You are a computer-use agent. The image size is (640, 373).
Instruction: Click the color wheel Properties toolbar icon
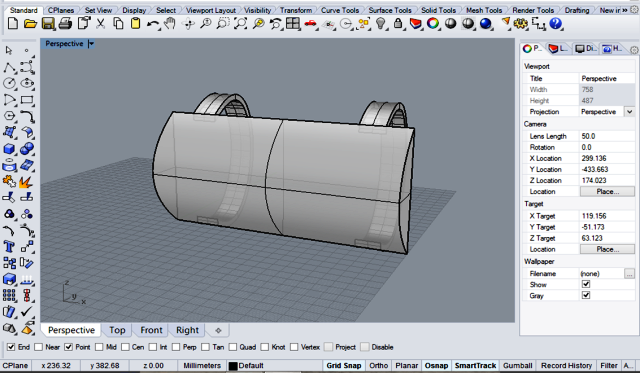tap(433, 24)
